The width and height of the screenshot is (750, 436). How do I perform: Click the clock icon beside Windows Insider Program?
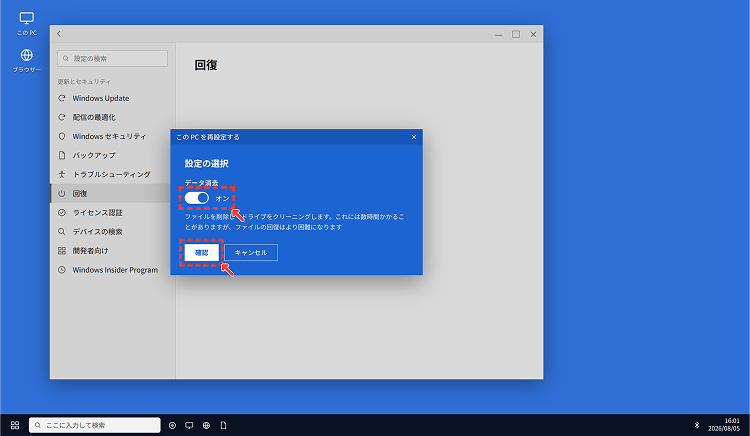[62, 270]
